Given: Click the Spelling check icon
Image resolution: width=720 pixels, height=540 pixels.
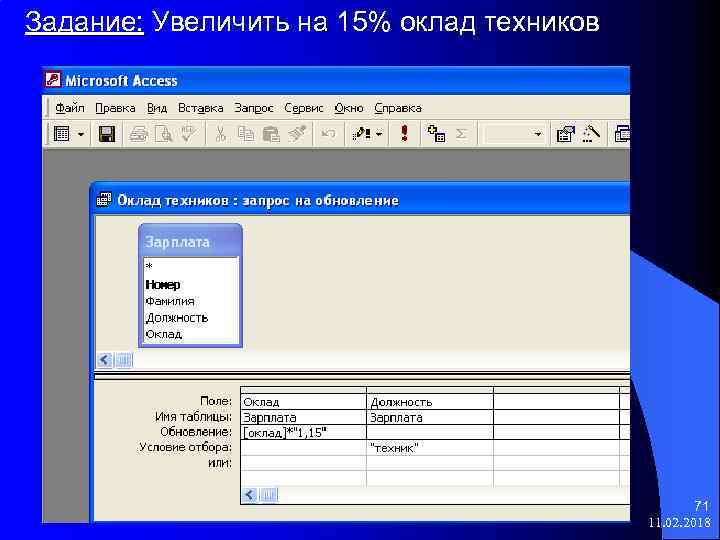Looking at the screenshot, I should 188,134.
